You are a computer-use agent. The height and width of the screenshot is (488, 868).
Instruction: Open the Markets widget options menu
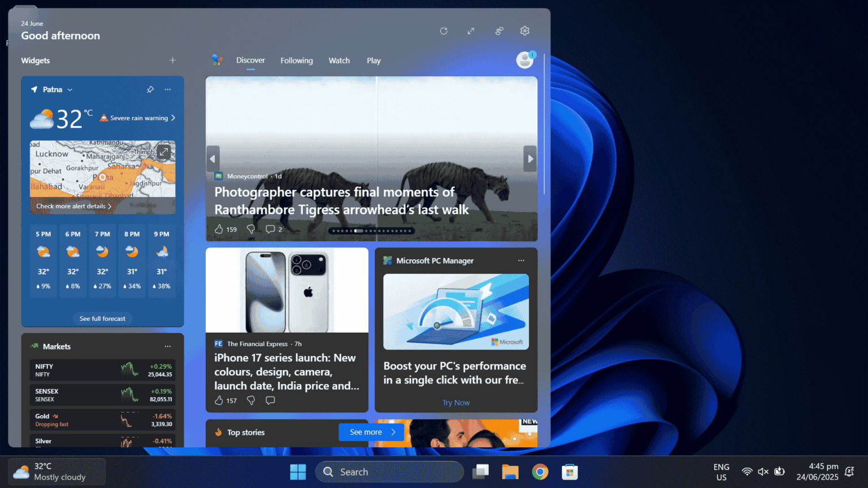[167, 346]
